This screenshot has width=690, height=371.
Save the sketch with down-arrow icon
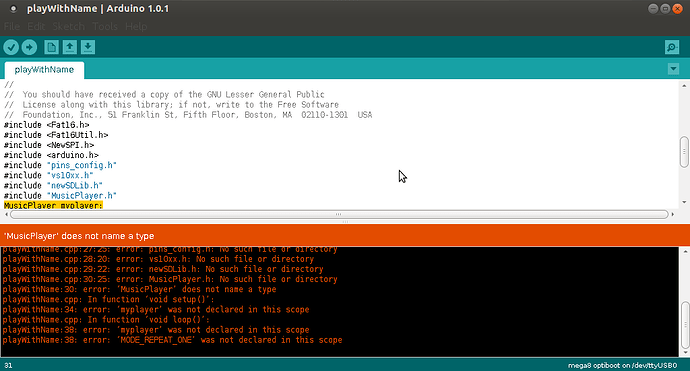click(x=88, y=47)
